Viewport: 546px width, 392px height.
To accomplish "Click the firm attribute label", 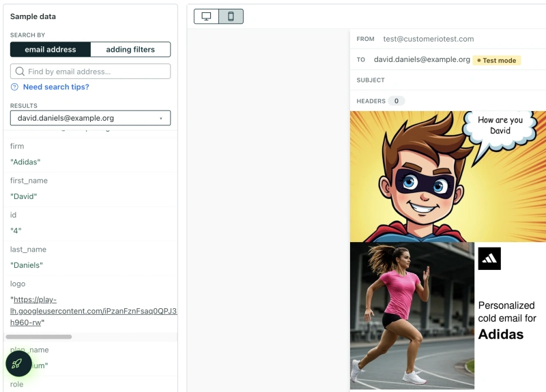I will point(17,146).
